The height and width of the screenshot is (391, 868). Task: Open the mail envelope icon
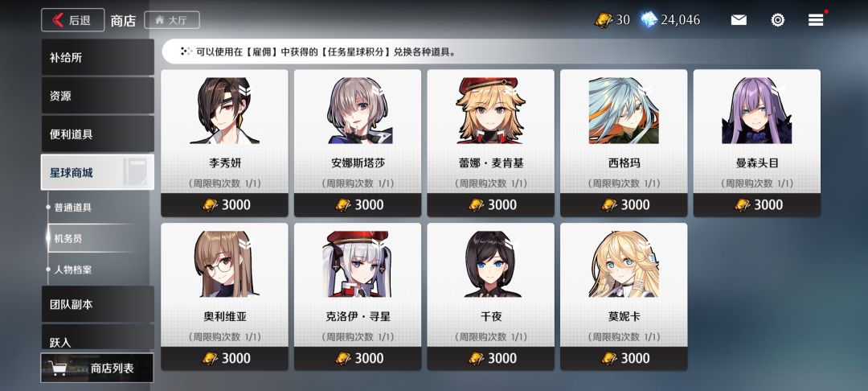(739, 20)
